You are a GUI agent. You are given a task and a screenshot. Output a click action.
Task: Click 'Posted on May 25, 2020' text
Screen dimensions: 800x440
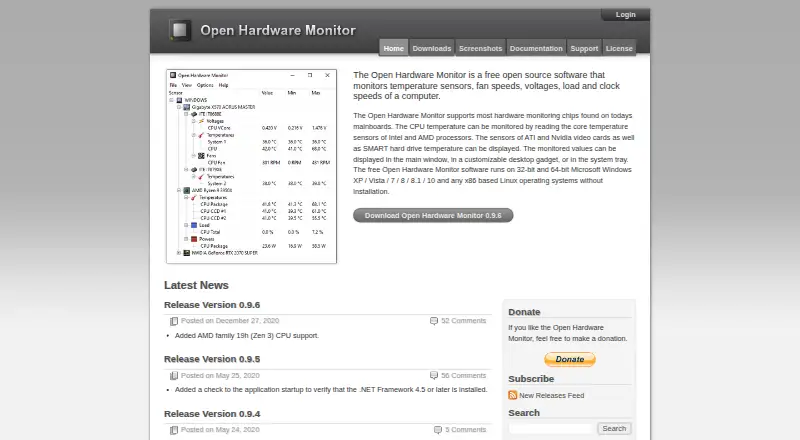coord(220,375)
